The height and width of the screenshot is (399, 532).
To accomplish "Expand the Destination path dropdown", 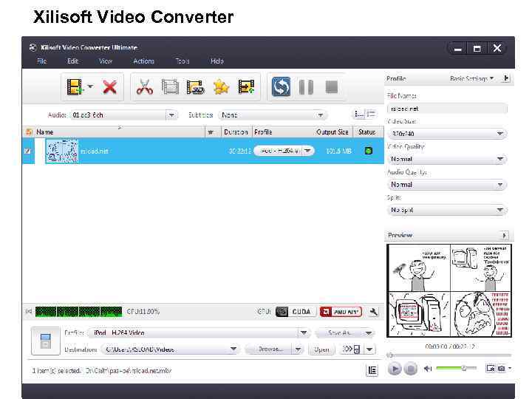I will tap(233, 349).
